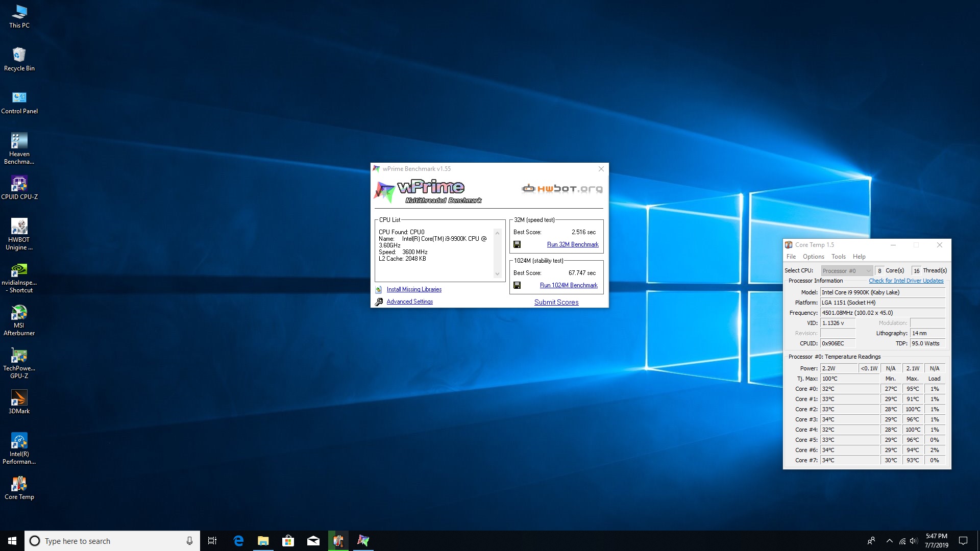
Task: Open File Explorer from taskbar
Action: pos(263,541)
